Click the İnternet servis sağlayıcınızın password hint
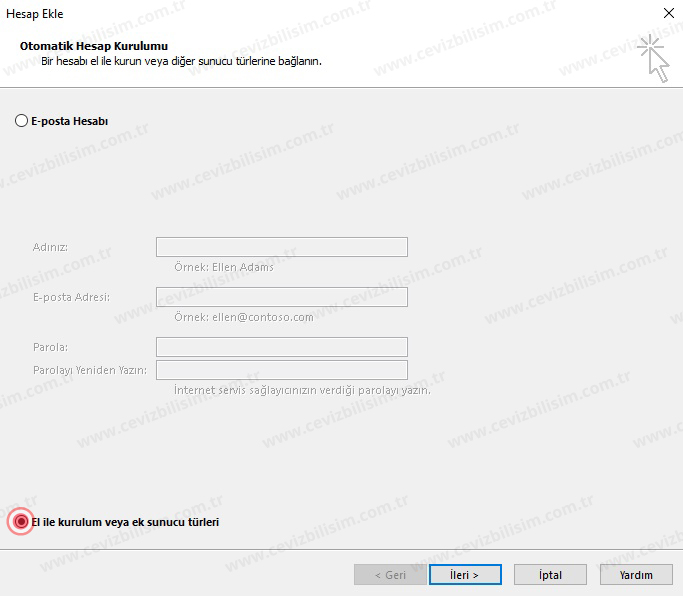 pyautogui.click(x=302, y=390)
